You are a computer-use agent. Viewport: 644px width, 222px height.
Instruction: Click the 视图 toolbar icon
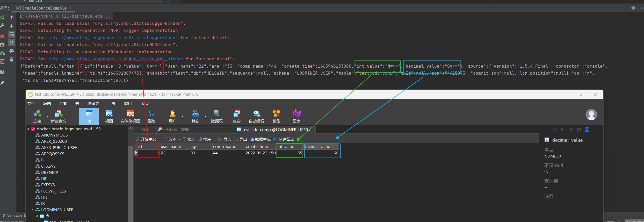[109, 116]
